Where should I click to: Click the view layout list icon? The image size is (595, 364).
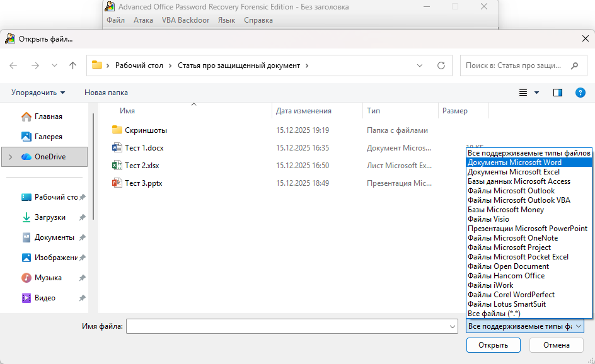(x=523, y=93)
